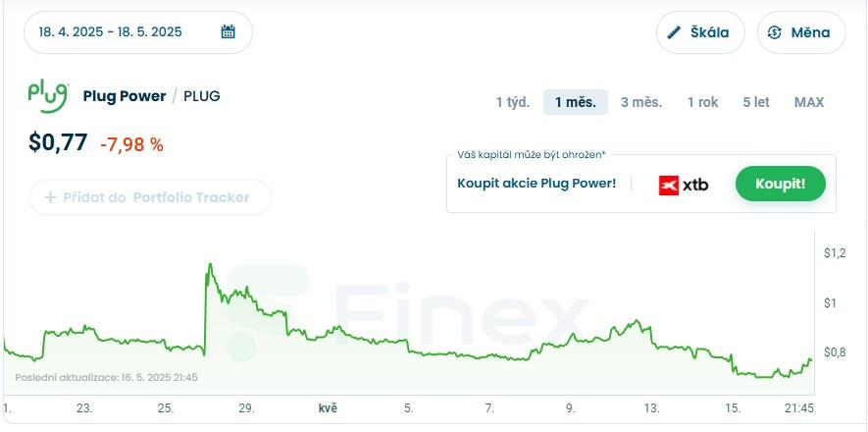Click the Plug Power logo
868x432 pixels.
(49, 97)
